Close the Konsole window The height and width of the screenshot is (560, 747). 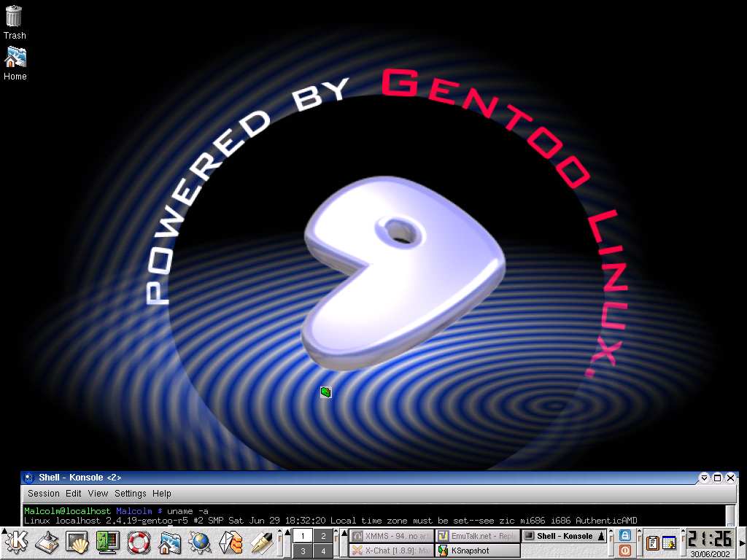730,478
